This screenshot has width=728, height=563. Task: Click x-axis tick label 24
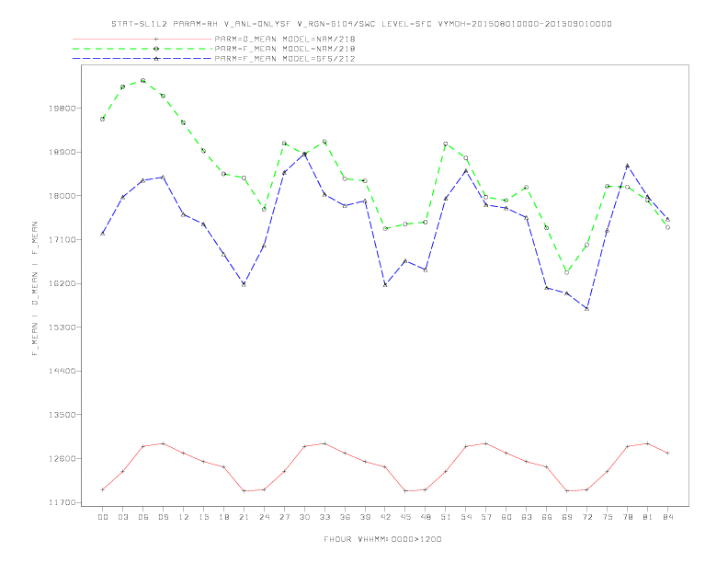point(264,517)
